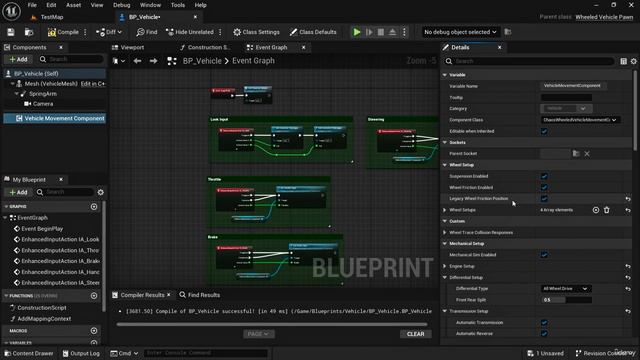The image size is (640, 360).
Task: Open the PAGE dropdown in compiler results
Action: tap(258, 334)
